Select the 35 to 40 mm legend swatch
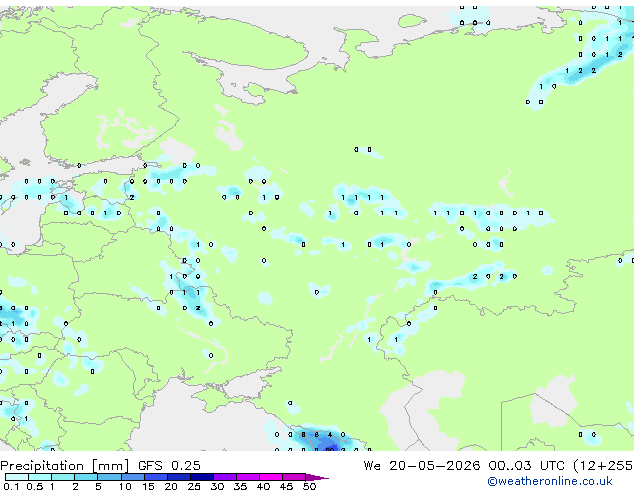The width and height of the screenshot is (634, 490). pyautogui.click(x=248, y=477)
